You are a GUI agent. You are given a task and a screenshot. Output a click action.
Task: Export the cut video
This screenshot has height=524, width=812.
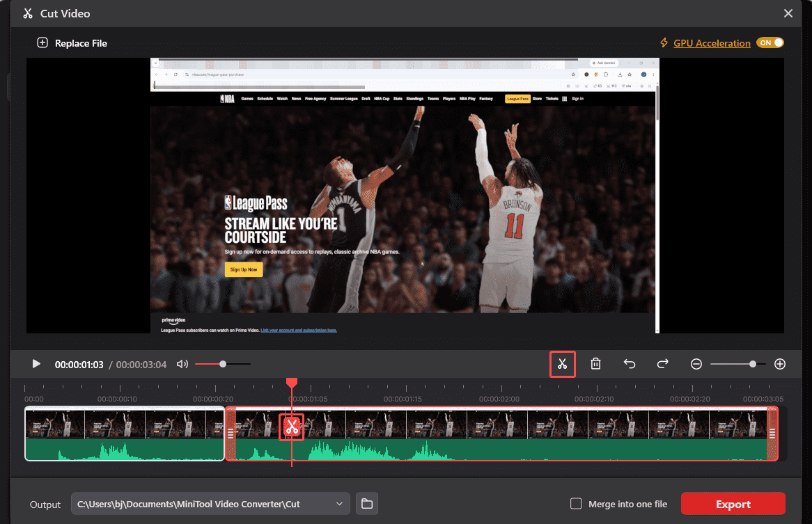733,504
